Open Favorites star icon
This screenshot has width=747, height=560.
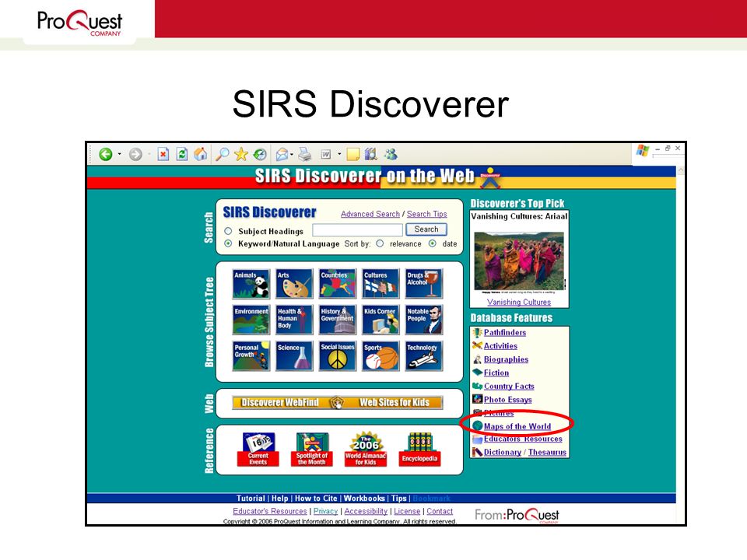click(241, 154)
